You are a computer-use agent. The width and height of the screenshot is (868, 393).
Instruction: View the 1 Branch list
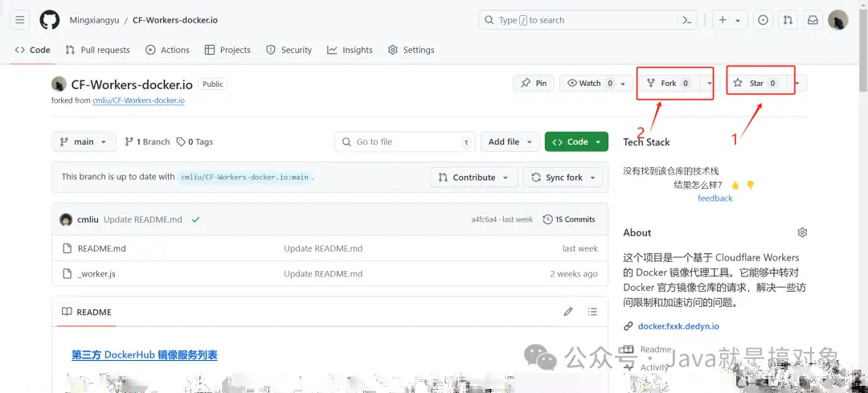pos(147,141)
